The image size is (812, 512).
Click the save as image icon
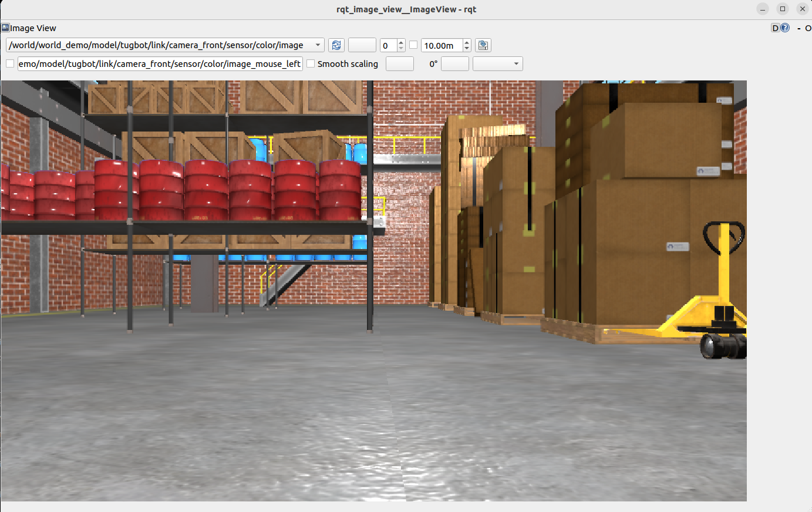[483, 45]
